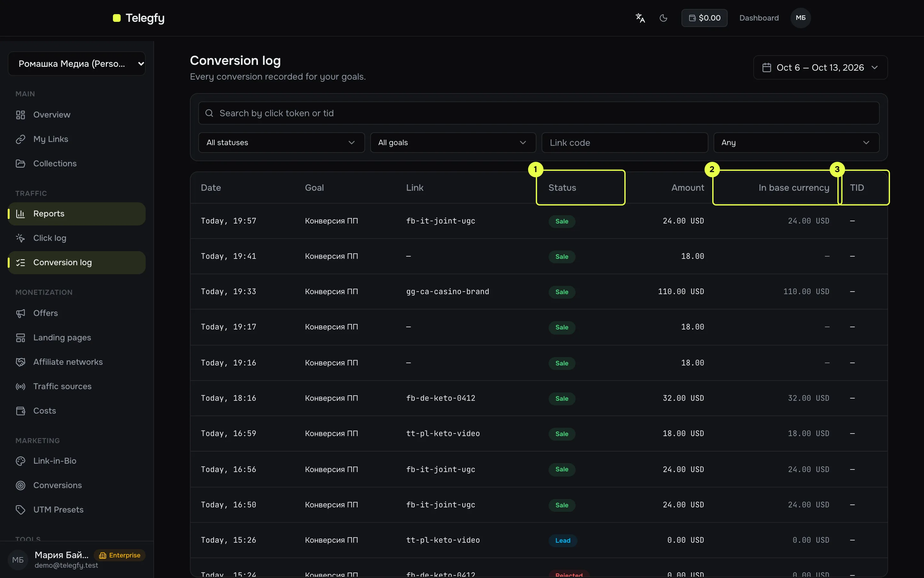Image resolution: width=924 pixels, height=578 pixels.
Task: Click the Lead badge in 15:26 row
Action: point(563,540)
